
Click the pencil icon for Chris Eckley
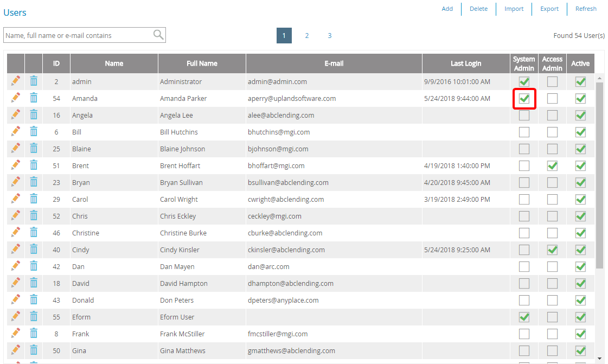pos(16,215)
